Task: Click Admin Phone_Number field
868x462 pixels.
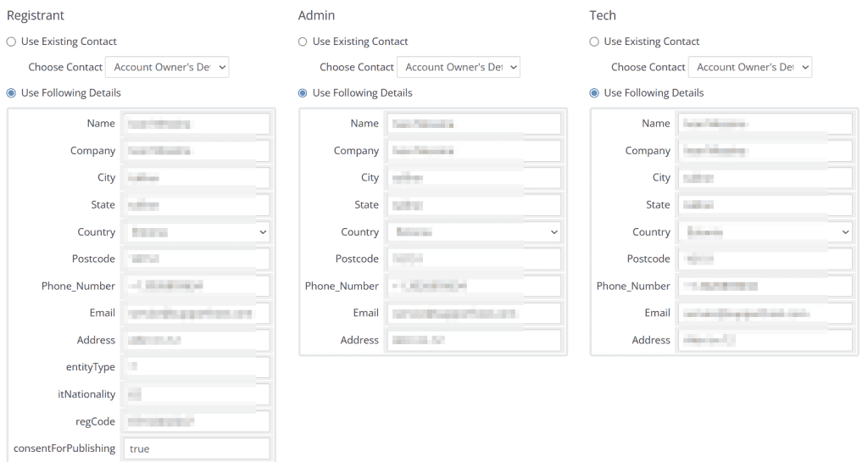Action: click(x=474, y=286)
